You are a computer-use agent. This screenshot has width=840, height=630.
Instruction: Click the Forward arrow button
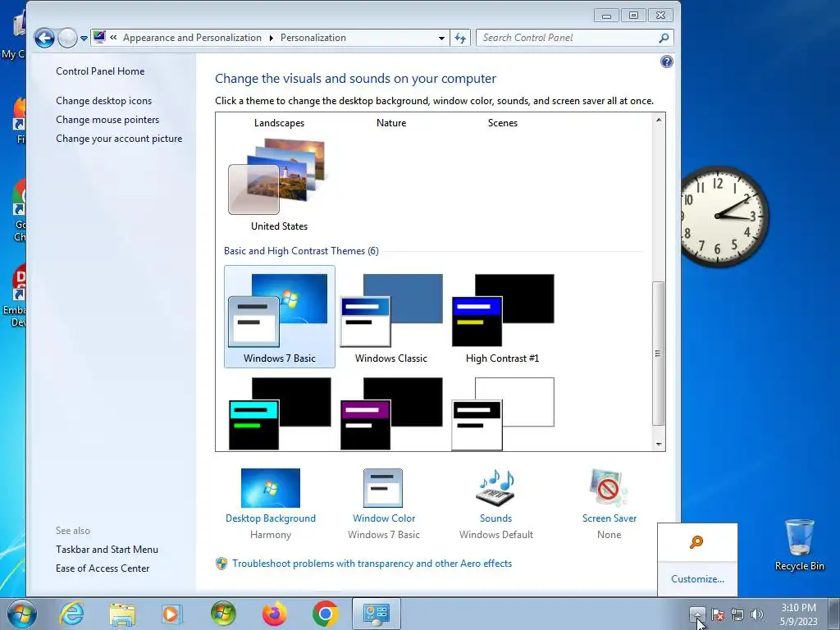tap(67, 38)
